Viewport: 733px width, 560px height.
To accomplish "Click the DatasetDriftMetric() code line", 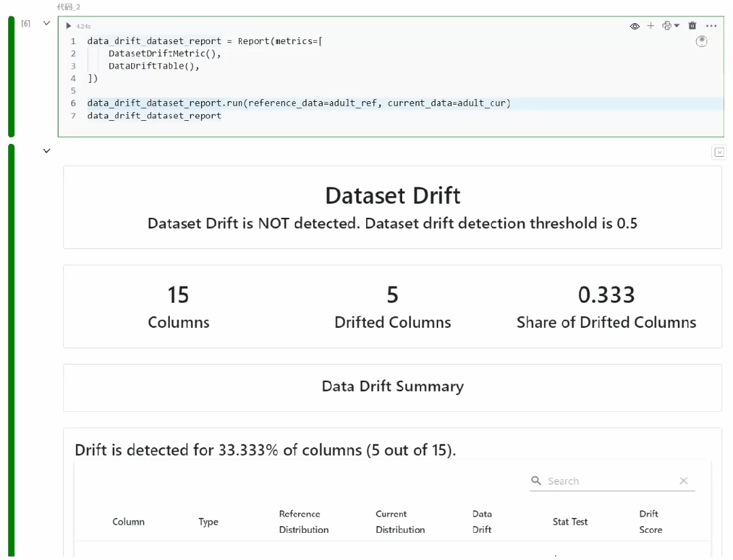I will point(164,54).
